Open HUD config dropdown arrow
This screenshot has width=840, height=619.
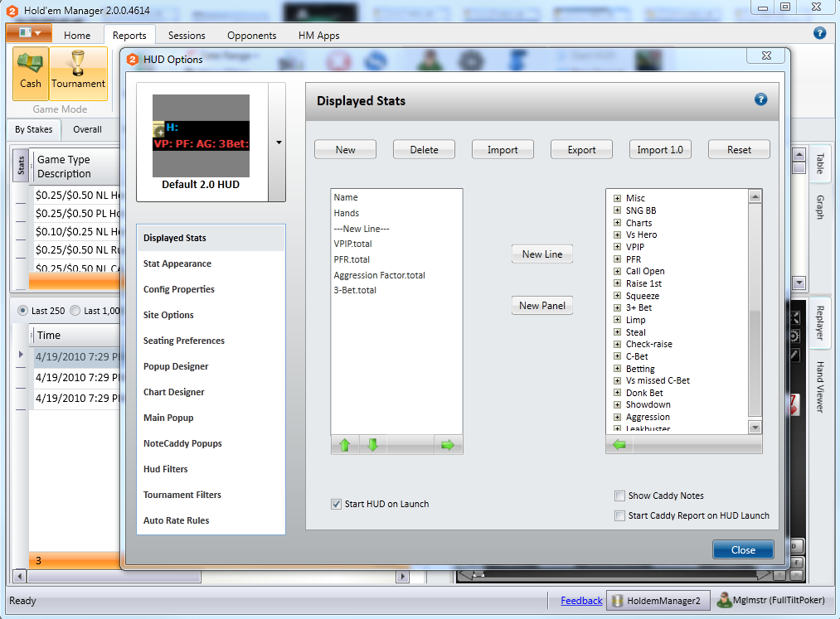pyautogui.click(x=278, y=143)
